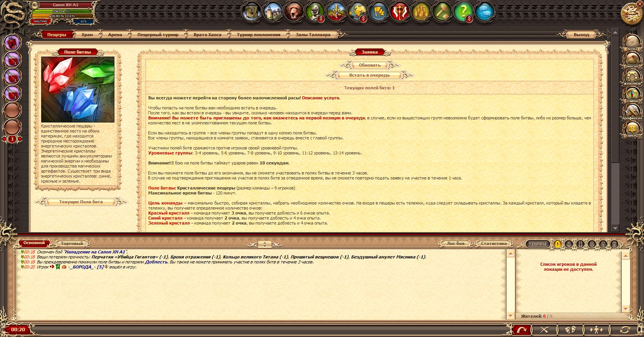Click the bloody sword icon in top bar
The image size is (644, 337).
(x=336, y=12)
